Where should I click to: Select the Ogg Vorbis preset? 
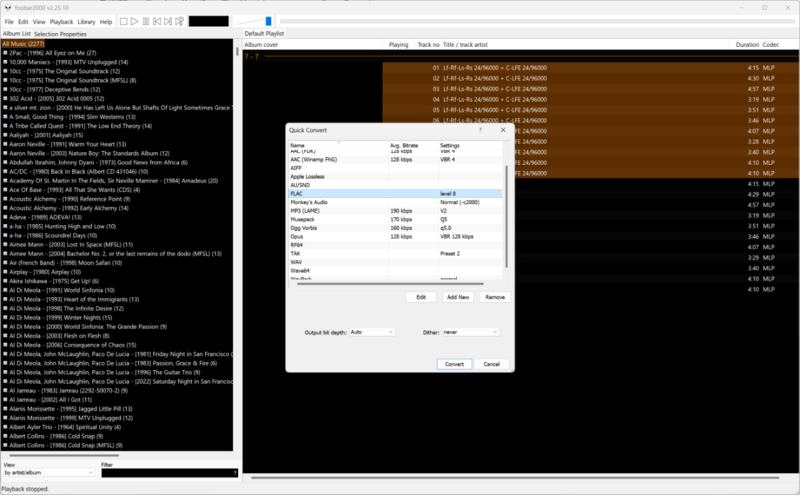click(x=395, y=228)
